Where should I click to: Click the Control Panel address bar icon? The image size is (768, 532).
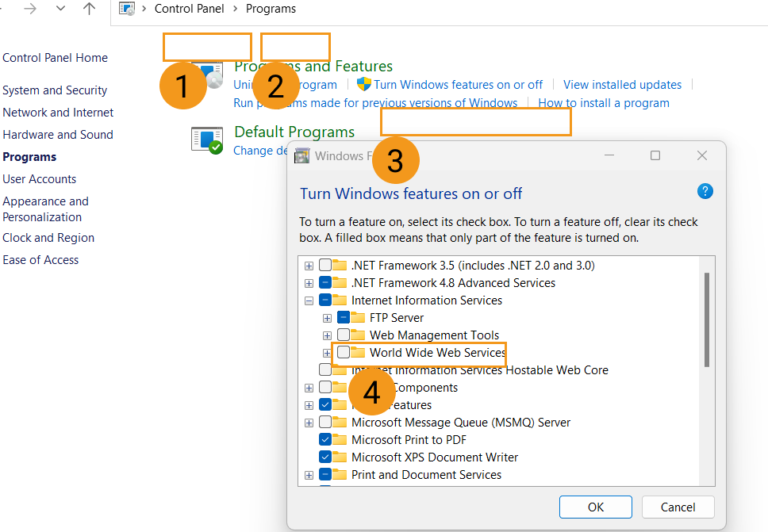(x=127, y=9)
